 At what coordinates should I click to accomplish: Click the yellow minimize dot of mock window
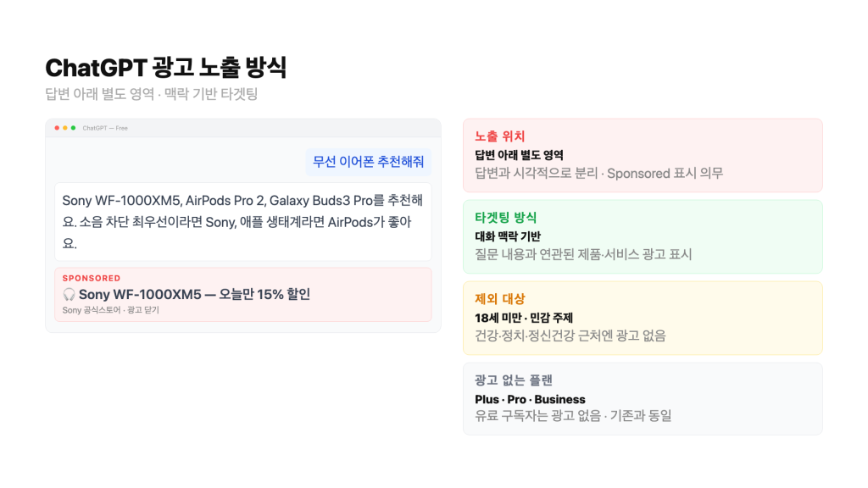coord(65,128)
